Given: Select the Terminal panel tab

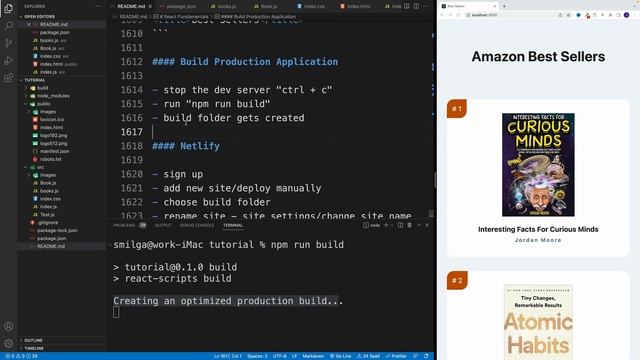Looking at the screenshot, I should [233, 225].
